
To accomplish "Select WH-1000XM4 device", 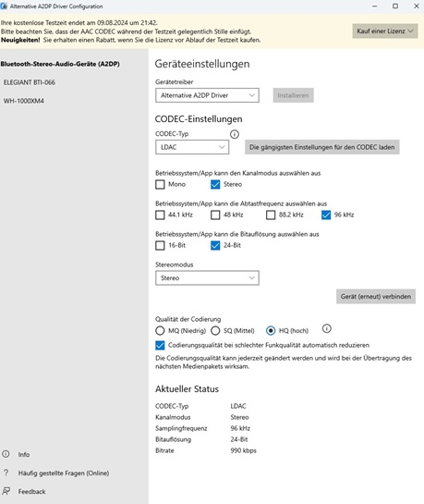I will 23,101.
